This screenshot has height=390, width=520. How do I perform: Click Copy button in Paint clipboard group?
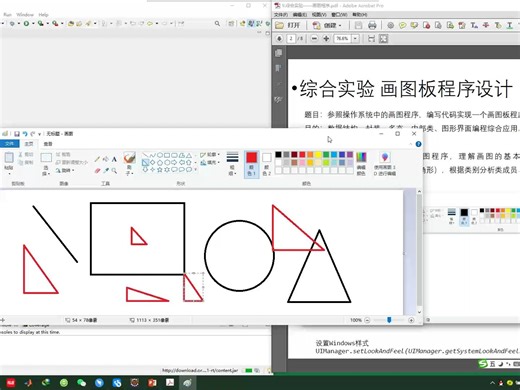coord(25,162)
